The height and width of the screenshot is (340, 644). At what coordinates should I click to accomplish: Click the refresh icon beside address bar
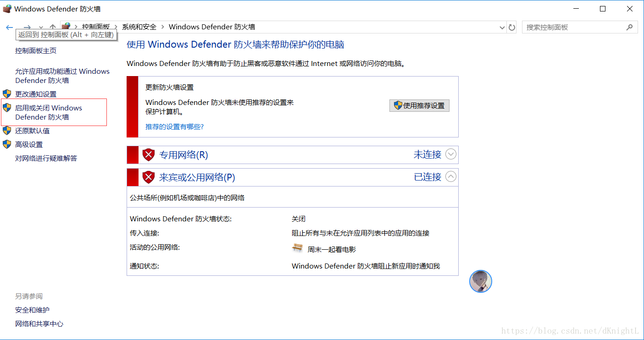[512, 27]
